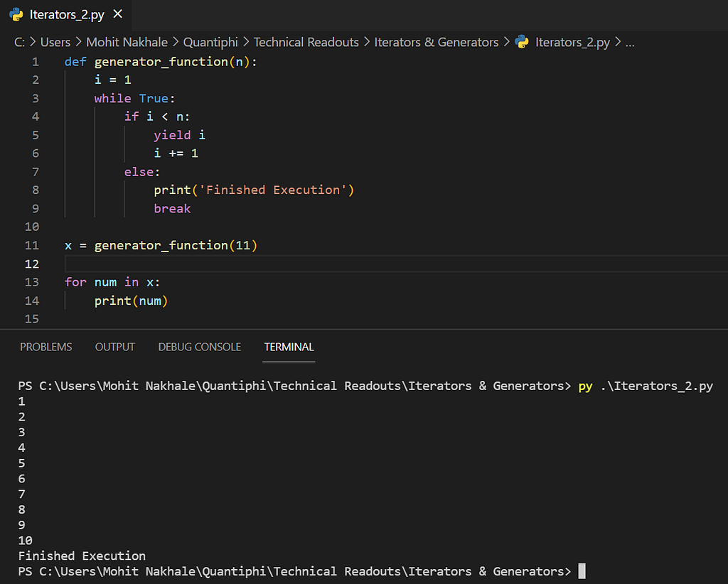The height and width of the screenshot is (584, 728).
Task: Click the terminal output line '10'
Action: pyautogui.click(x=25, y=541)
